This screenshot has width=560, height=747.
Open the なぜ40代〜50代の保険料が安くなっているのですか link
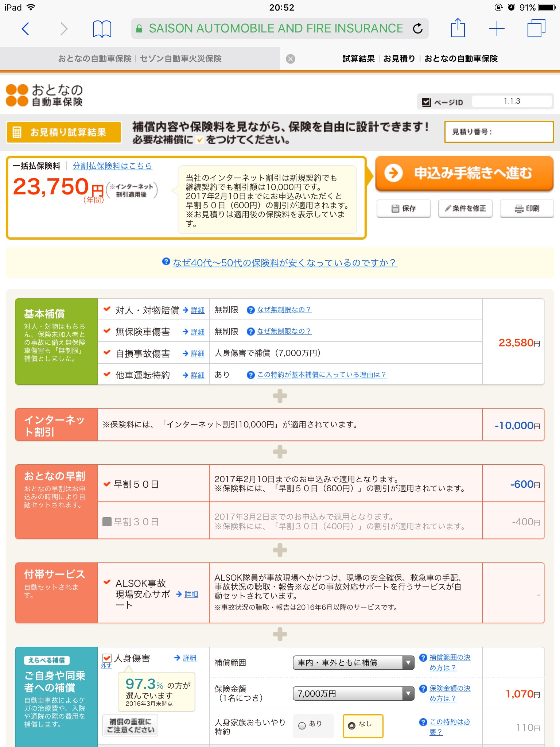click(285, 263)
